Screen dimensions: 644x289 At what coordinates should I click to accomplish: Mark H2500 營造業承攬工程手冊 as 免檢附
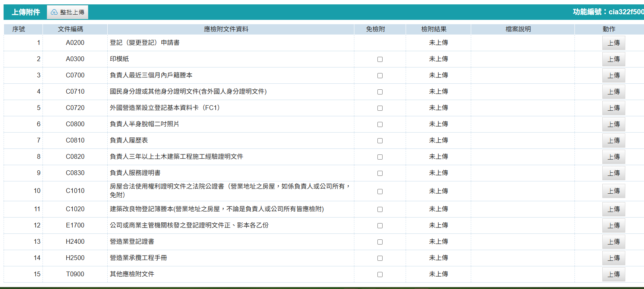pyautogui.click(x=380, y=258)
